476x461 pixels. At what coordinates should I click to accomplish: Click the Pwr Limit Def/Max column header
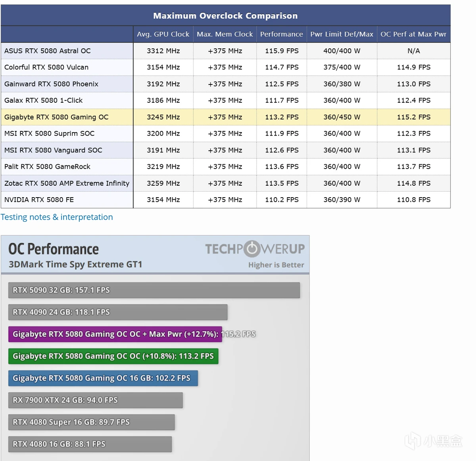click(342, 34)
